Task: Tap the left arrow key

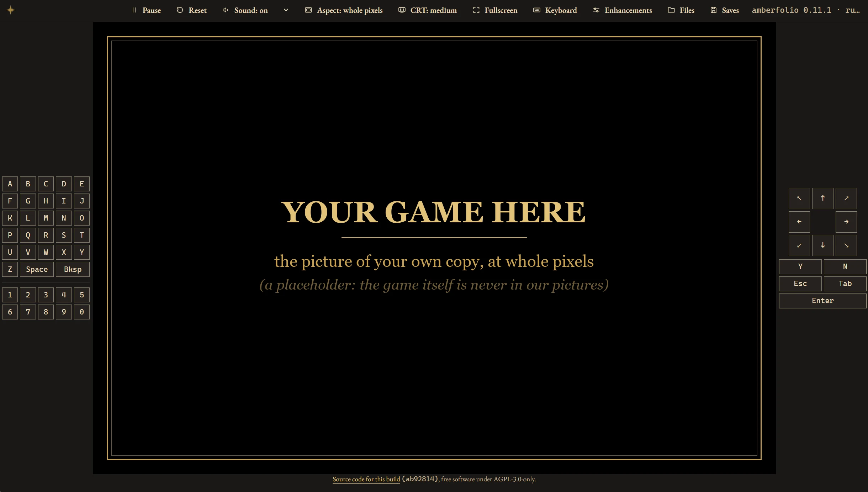Action: pyautogui.click(x=799, y=222)
